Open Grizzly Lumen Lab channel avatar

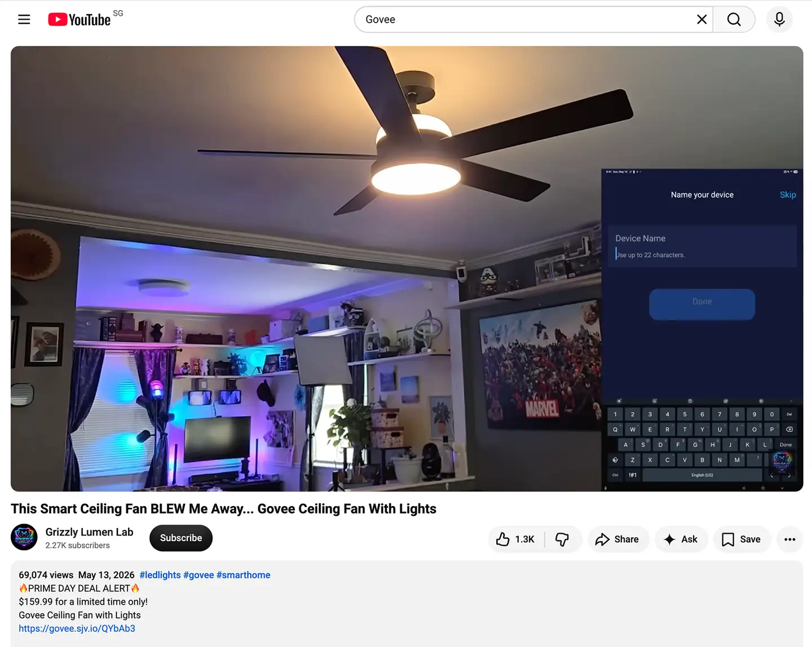(24, 538)
